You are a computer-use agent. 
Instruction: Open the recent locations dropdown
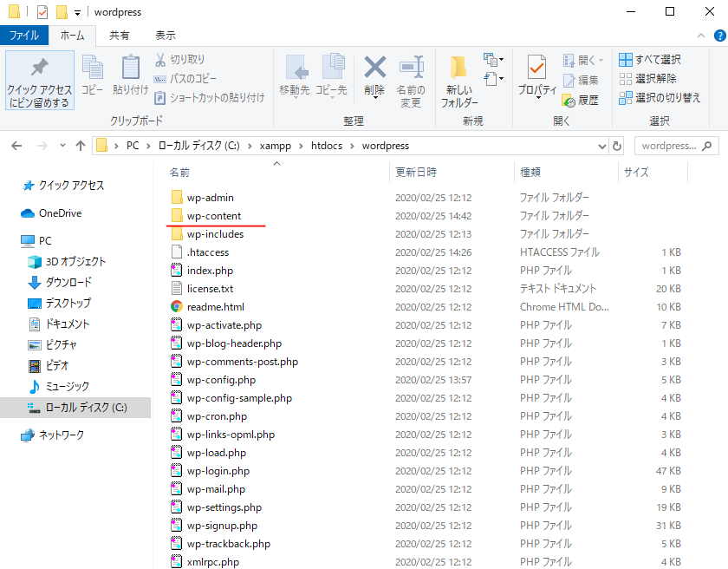62,146
